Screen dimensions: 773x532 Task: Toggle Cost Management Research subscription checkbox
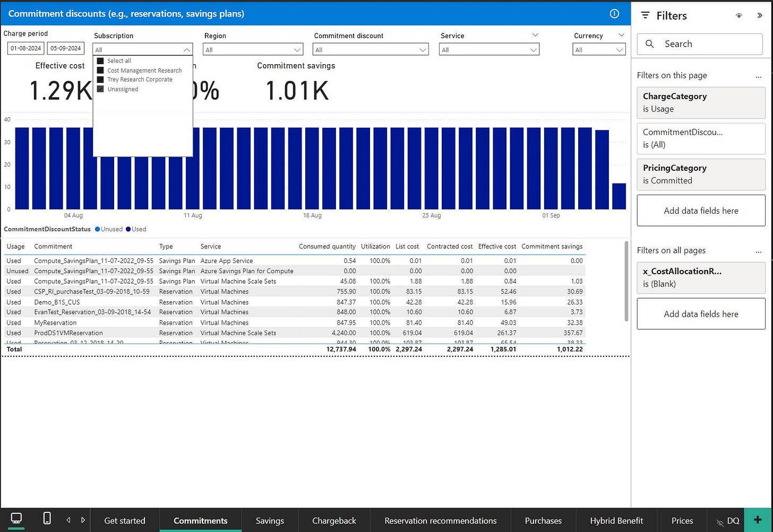pyautogui.click(x=100, y=70)
